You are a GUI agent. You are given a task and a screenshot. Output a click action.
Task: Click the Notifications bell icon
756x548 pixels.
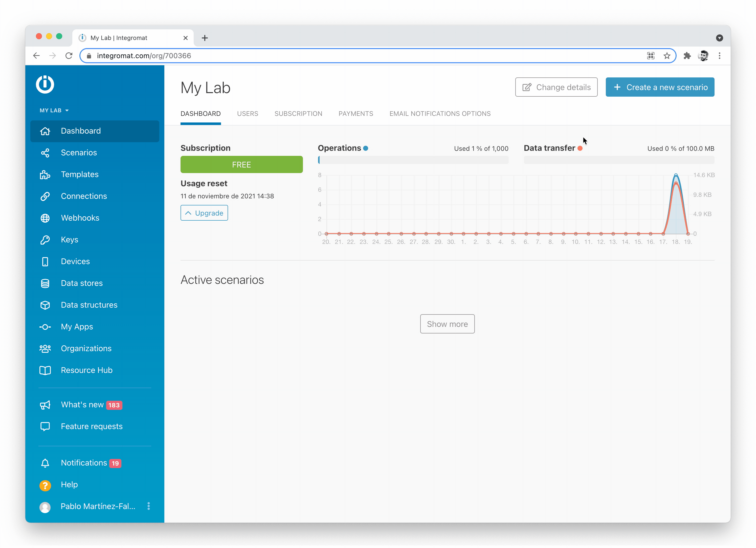45,463
